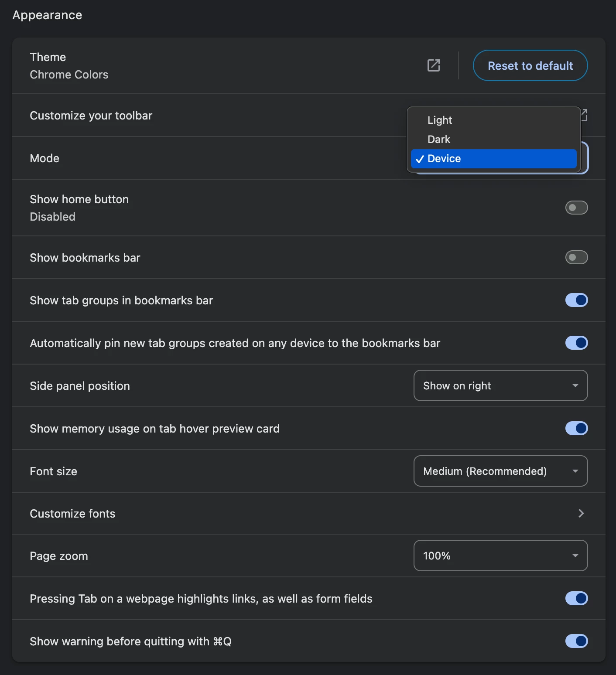616x675 pixels.
Task: Turn off memory usage on hover card
Action: point(576,428)
